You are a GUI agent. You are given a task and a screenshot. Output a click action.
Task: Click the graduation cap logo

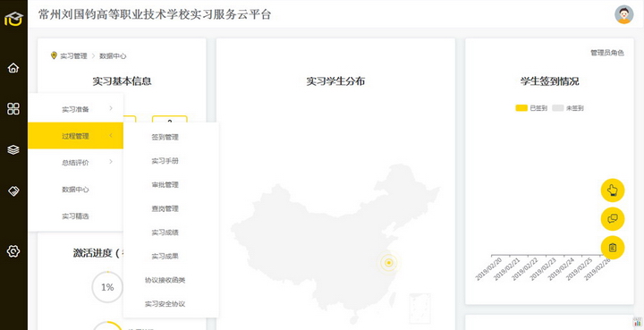pos(13,19)
